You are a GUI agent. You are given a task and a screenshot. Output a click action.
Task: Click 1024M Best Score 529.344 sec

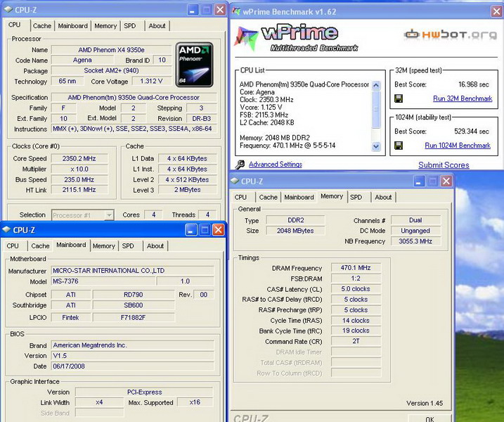(472, 132)
